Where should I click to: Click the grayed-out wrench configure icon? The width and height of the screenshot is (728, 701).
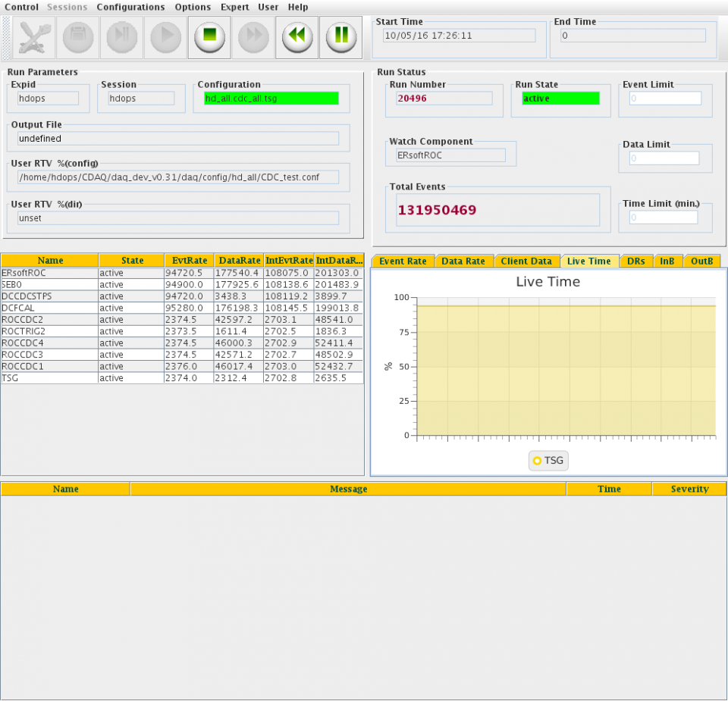(34, 36)
